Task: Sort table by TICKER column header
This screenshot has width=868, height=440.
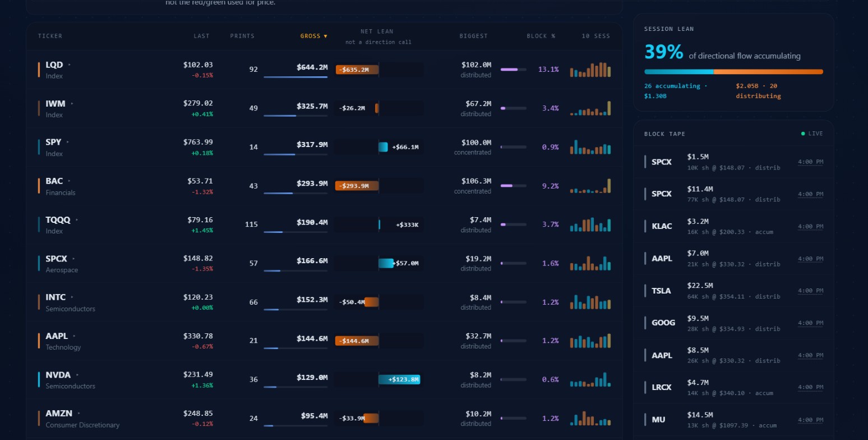Action: pyautogui.click(x=50, y=36)
